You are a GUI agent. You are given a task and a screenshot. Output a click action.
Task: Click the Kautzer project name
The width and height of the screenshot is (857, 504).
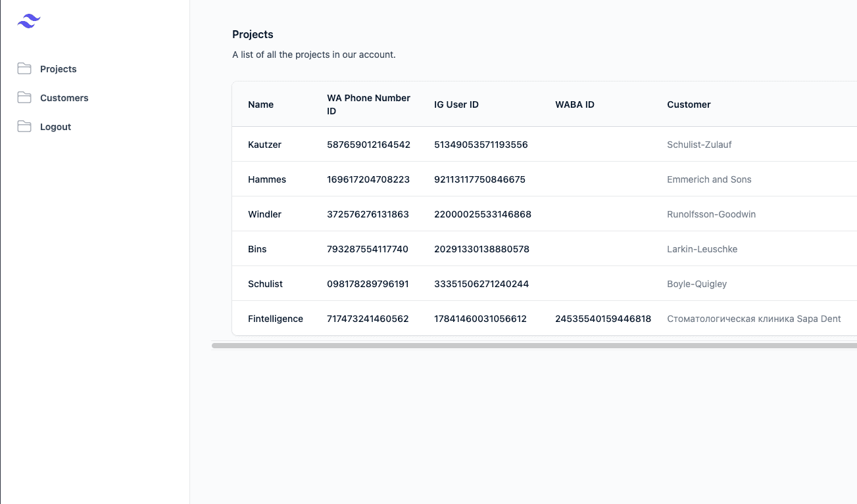(264, 145)
